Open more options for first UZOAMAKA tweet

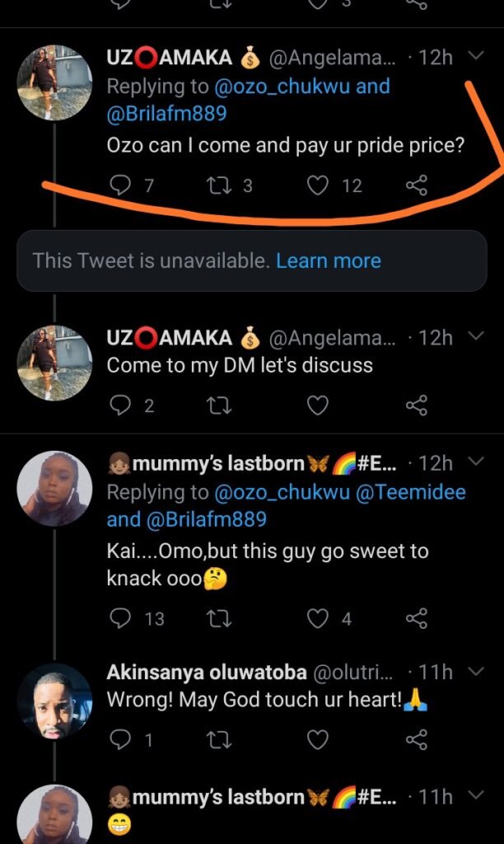[x=475, y=56]
